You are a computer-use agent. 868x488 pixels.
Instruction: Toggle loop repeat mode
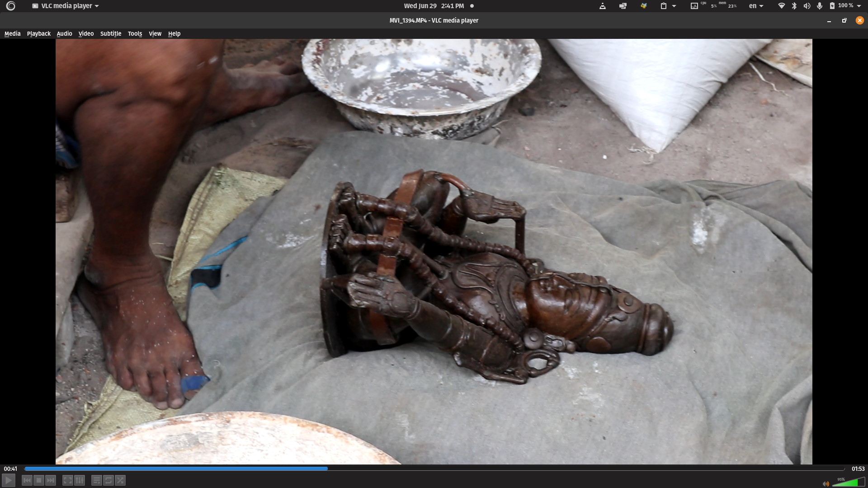[x=108, y=480]
